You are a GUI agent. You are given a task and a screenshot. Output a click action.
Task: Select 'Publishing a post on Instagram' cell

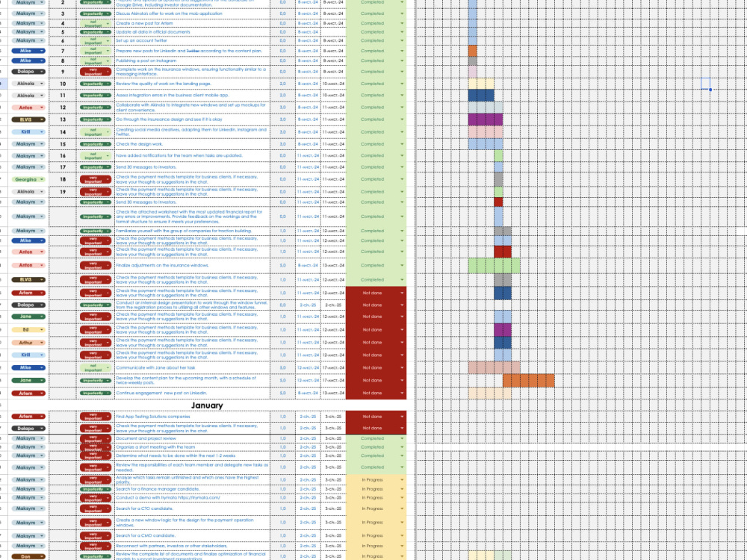click(x=192, y=61)
